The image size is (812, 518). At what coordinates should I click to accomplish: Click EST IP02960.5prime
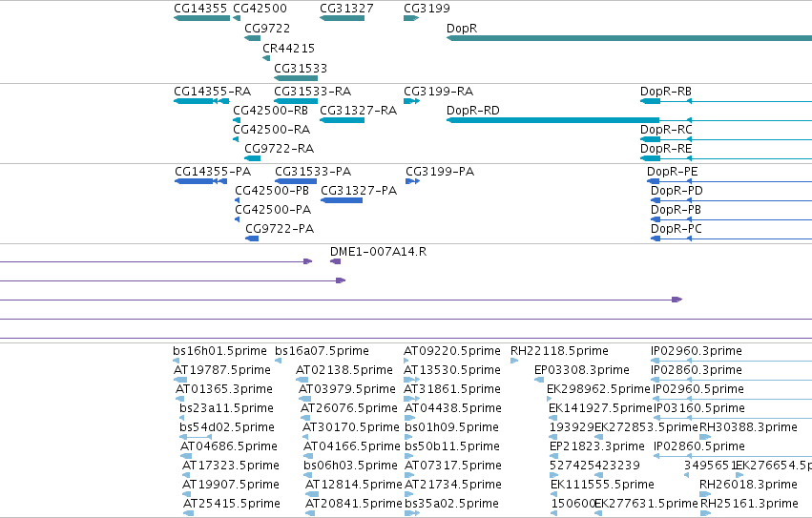732,399
